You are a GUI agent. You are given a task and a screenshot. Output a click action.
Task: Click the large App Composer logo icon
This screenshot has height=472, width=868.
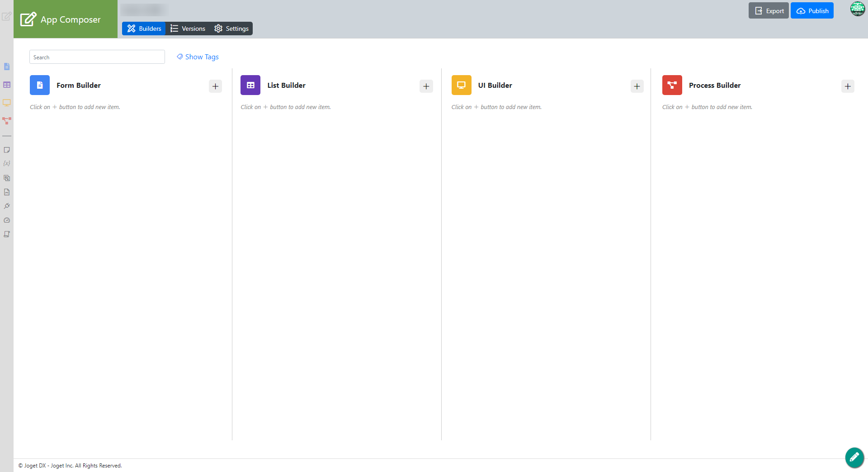pyautogui.click(x=28, y=19)
